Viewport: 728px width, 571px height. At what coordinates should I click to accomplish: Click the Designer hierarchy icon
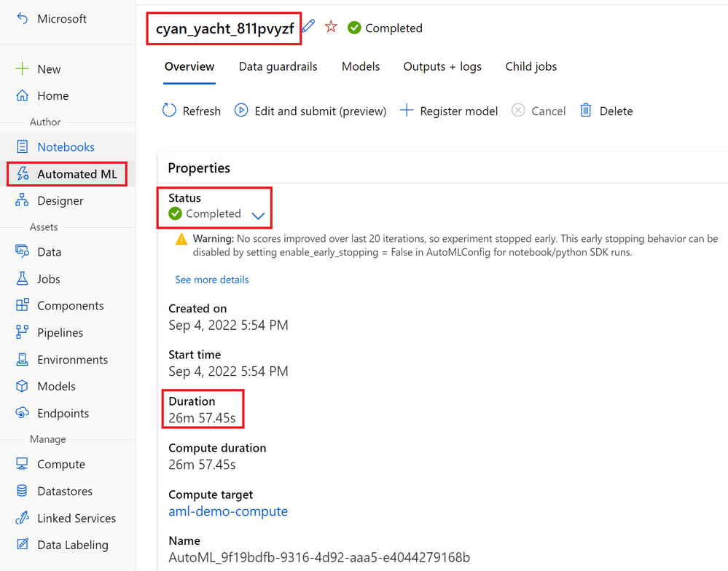pyautogui.click(x=22, y=200)
